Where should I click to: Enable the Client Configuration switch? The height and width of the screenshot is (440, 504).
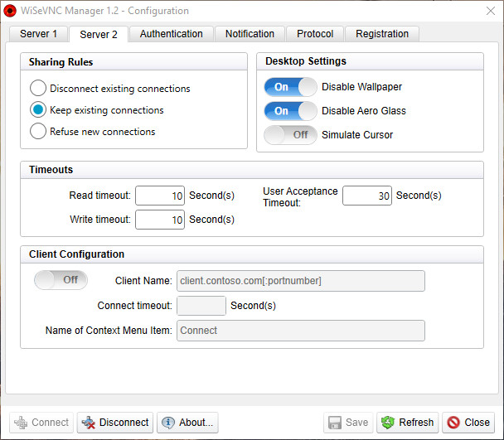pos(61,280)
